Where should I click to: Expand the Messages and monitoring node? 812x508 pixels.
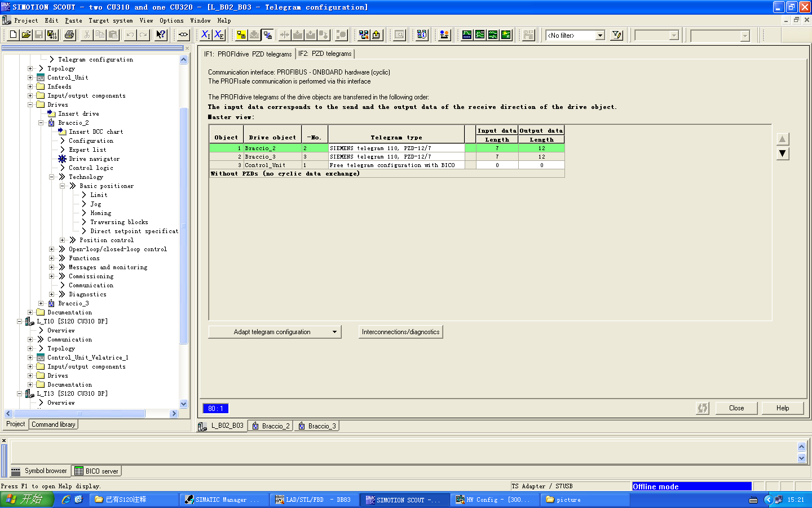click(x=51, y=267)
